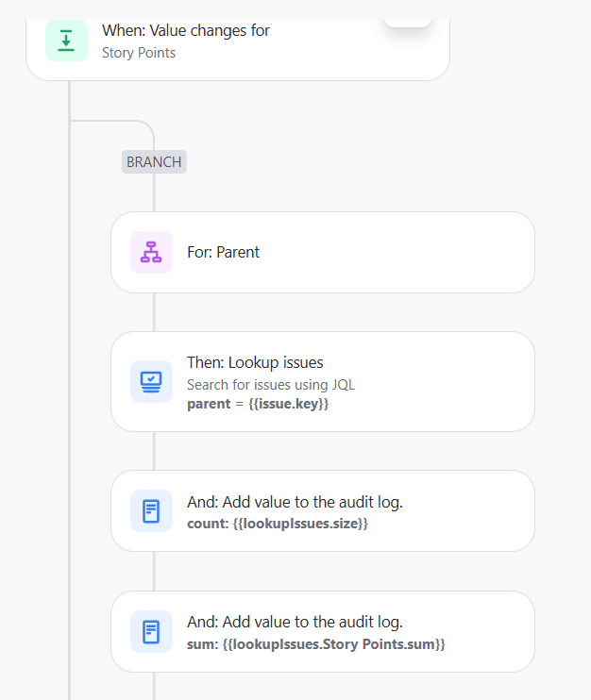Select the BRANCH label tag
The width and height of the screenshot is (591, 700).
pyautogui.click(x=154, y=161)
